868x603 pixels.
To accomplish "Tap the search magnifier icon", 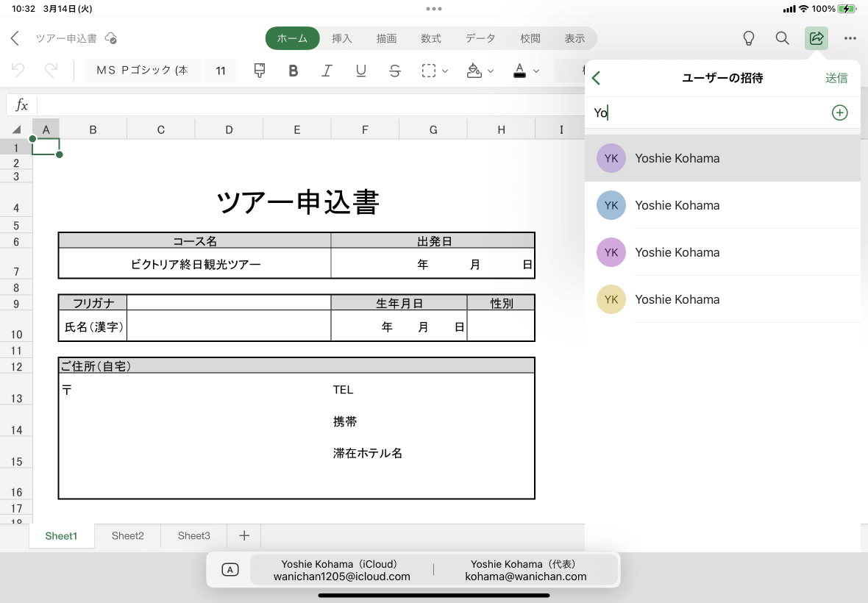I will pyautogui.click(x=783, y=38).
